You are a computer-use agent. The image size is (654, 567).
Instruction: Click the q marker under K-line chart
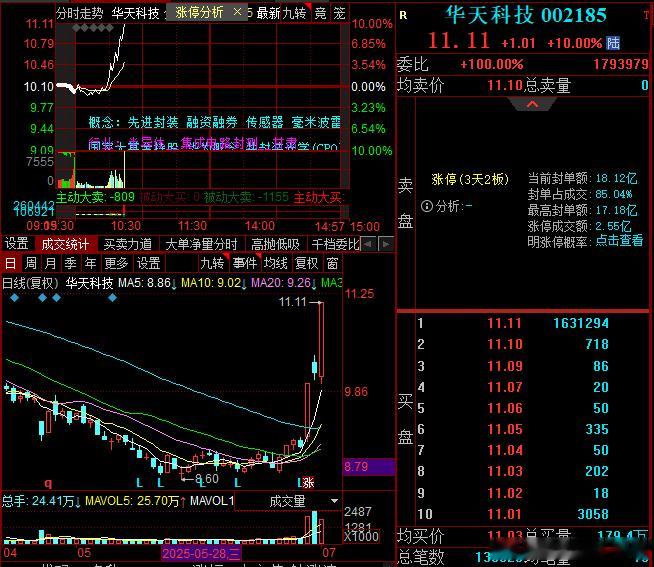[48, 484]
